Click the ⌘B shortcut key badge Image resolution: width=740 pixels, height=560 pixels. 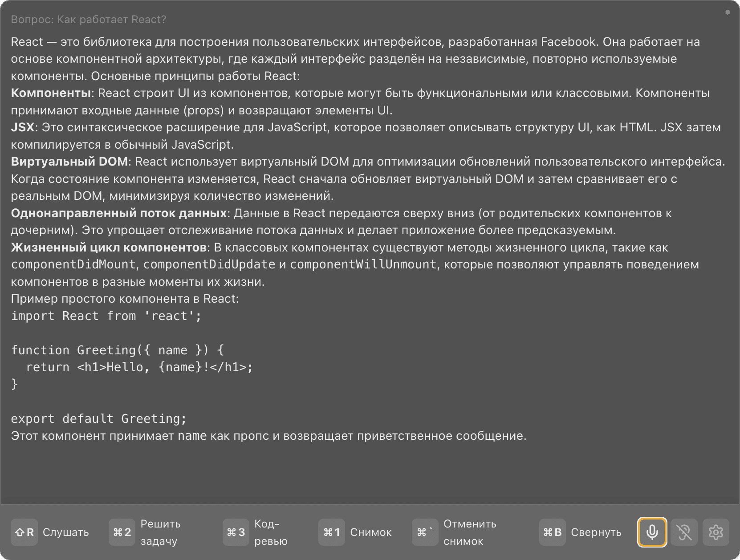(x=552, y=532)
